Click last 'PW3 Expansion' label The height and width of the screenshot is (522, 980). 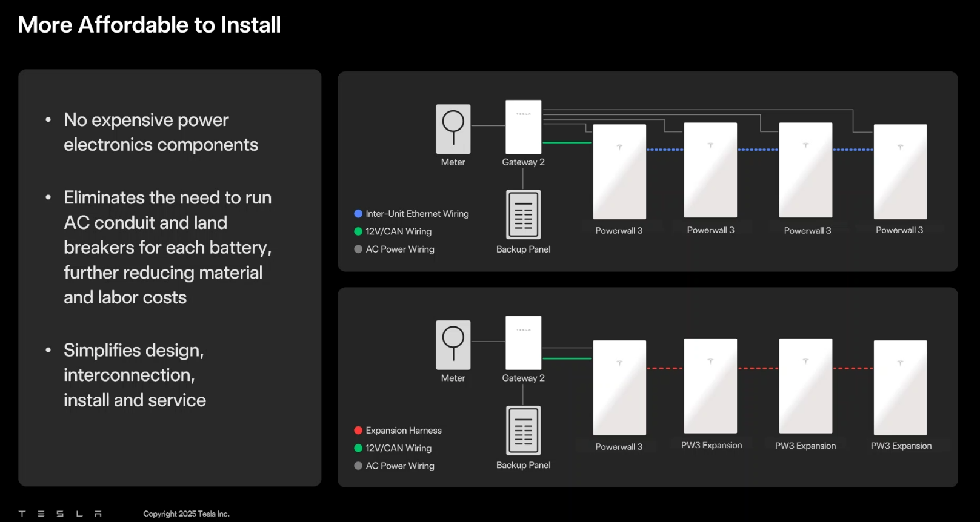(901, 446)
